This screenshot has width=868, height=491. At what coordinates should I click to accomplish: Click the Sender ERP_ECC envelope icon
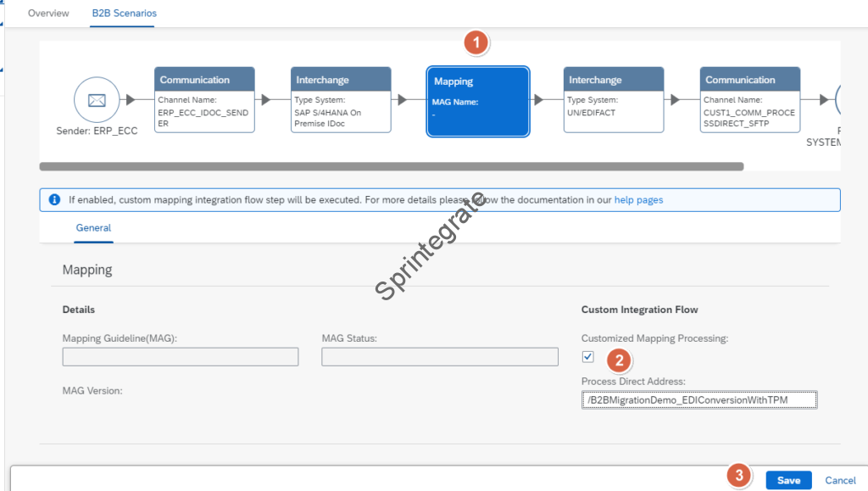(x=96, y=100)
